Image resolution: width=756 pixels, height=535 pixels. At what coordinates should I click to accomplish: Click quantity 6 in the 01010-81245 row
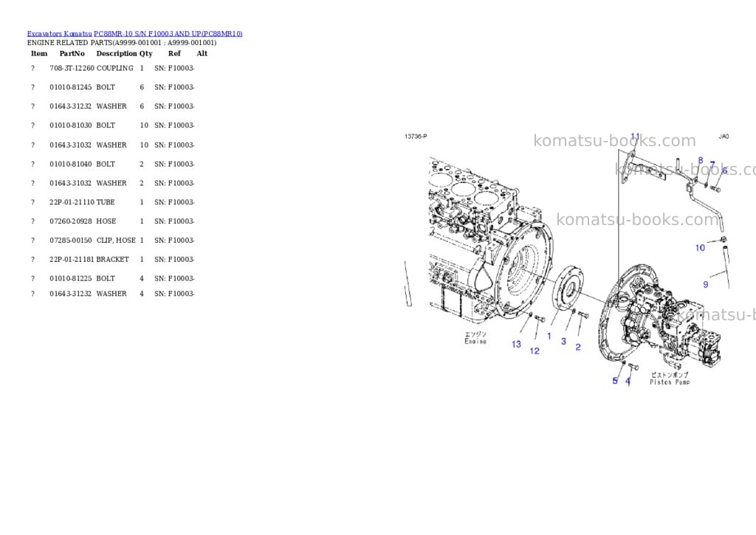point(142,87)
